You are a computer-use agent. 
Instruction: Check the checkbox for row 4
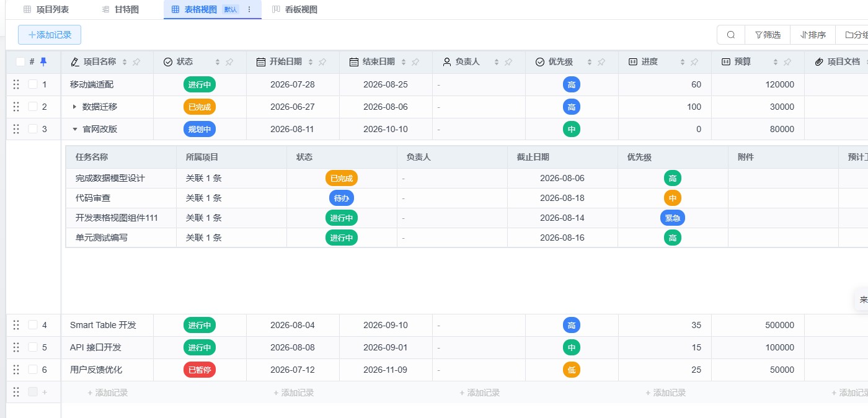(33, 325)
